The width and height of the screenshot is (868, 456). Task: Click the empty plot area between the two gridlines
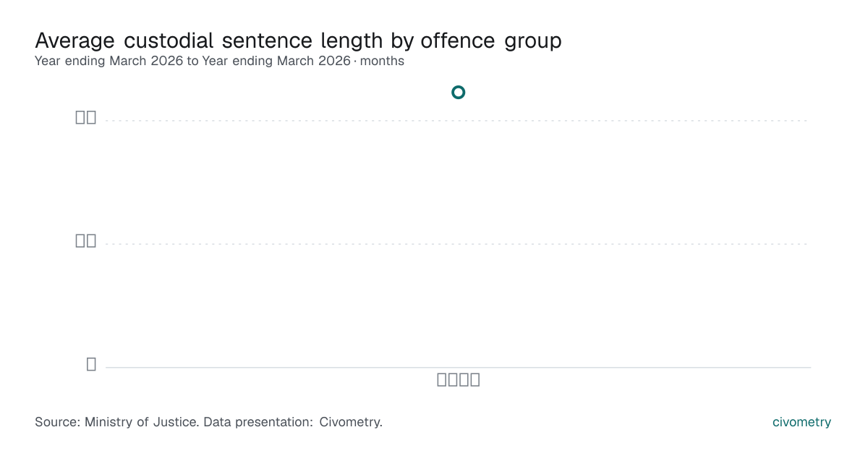458,182
